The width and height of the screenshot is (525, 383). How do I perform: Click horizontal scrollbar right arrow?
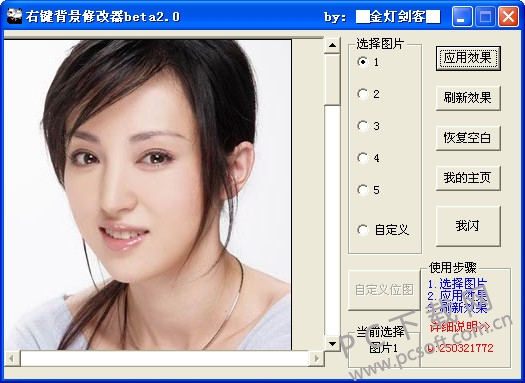(316, 359)
